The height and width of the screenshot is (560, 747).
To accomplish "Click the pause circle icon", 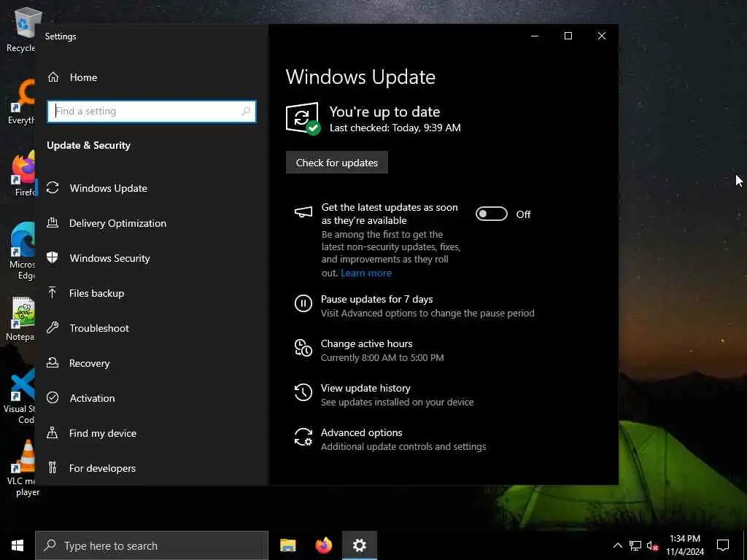I will point(303,303).
